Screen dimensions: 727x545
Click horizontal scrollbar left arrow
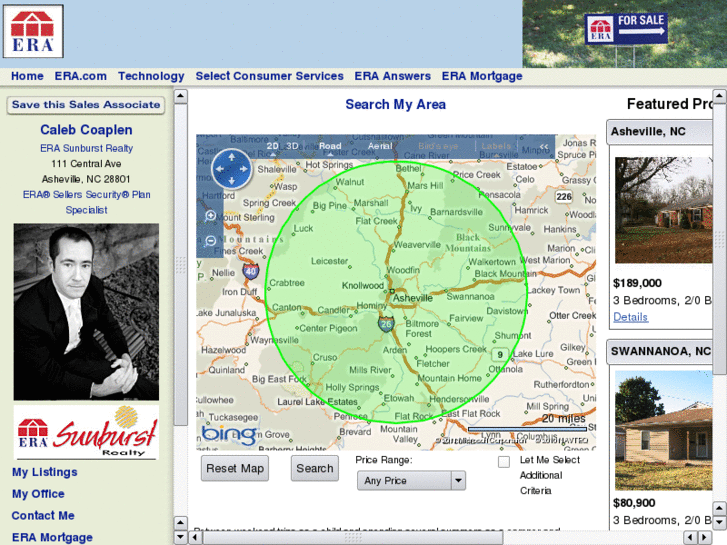pyautogui.click(x=196, y=538)
